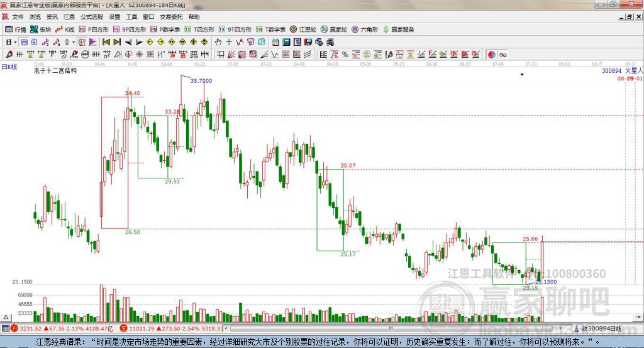Switch to the K线 chart view
The image size is (644, 348).
65,29
